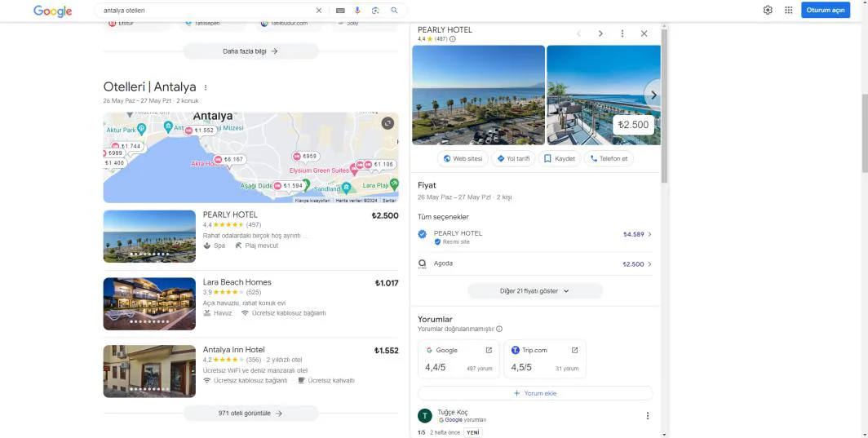
Task: Open the Antalya Inn Hotel listing
Action: (233, 350)
